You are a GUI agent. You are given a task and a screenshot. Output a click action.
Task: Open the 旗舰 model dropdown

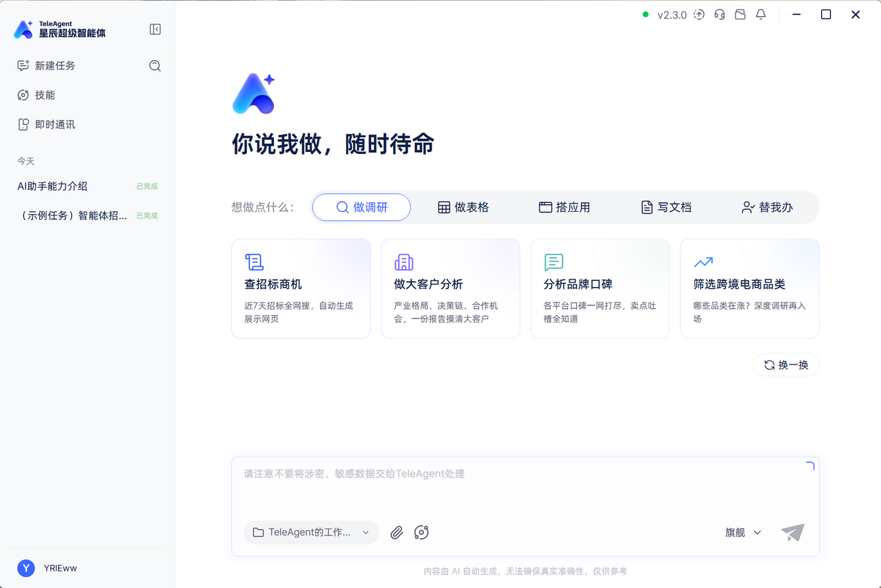(x=743, y=532)
